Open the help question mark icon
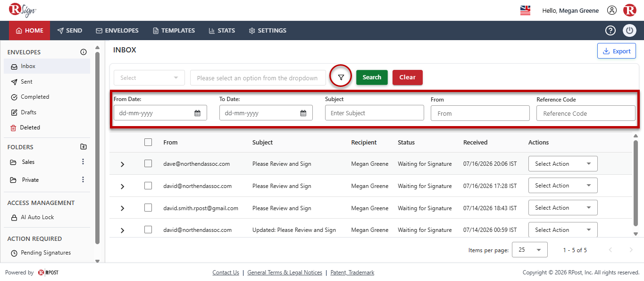This screenshot has height=281, width=644. [x=611, y=30]
